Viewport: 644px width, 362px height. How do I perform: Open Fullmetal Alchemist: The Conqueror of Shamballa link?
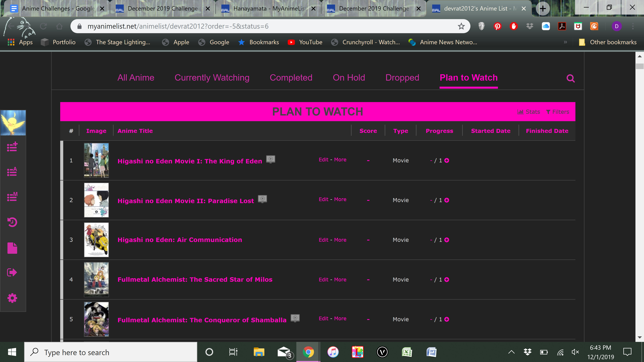coord(202,320)
